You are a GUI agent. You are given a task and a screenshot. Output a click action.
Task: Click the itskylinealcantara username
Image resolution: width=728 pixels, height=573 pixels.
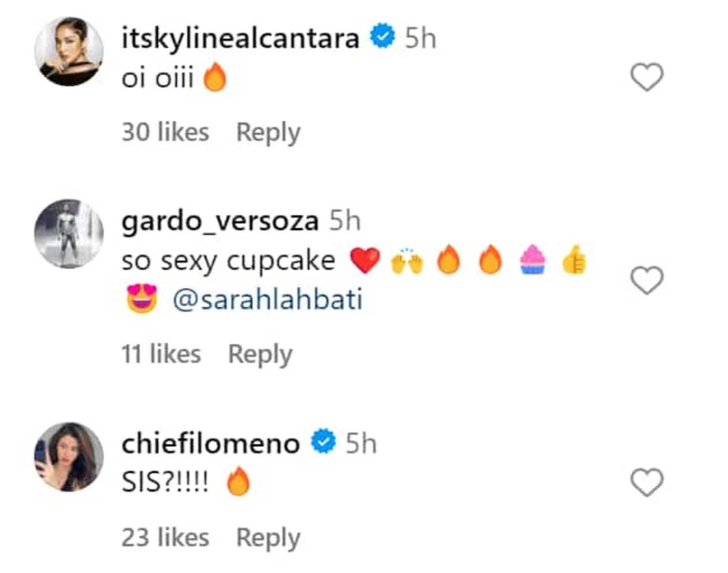[240, 39]
